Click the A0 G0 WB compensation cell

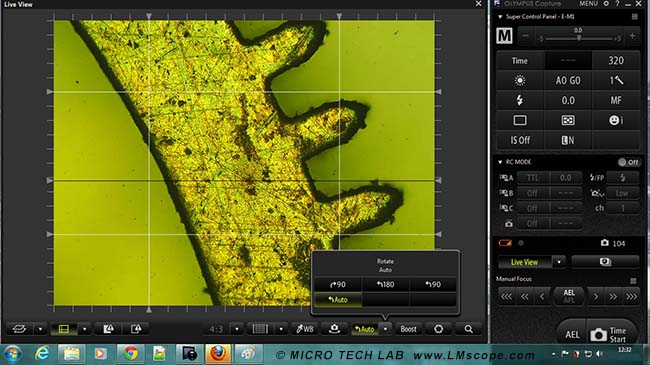(x=568, y=80)
